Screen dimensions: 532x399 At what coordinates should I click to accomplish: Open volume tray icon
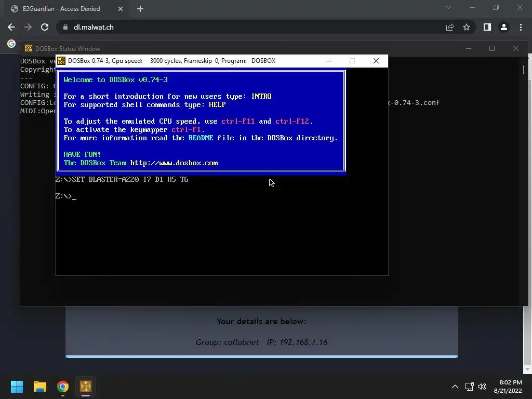click(482, 387)
